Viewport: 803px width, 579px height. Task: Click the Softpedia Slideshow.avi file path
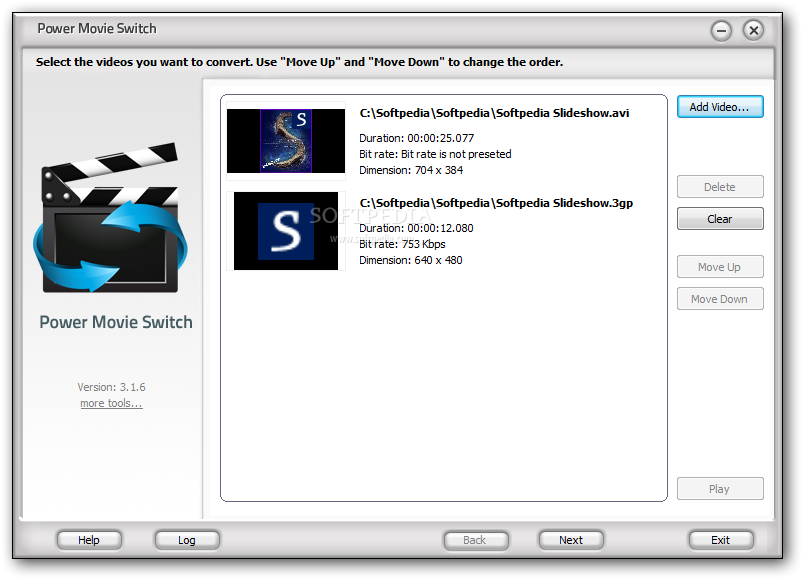tap(494, 113)
